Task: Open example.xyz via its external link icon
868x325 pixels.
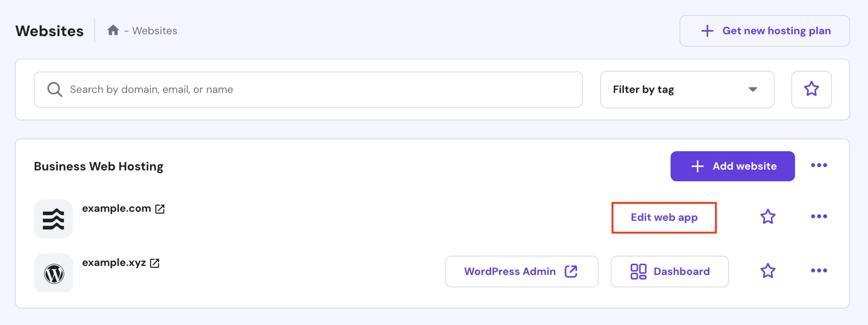Action: [x=154, y=263]
